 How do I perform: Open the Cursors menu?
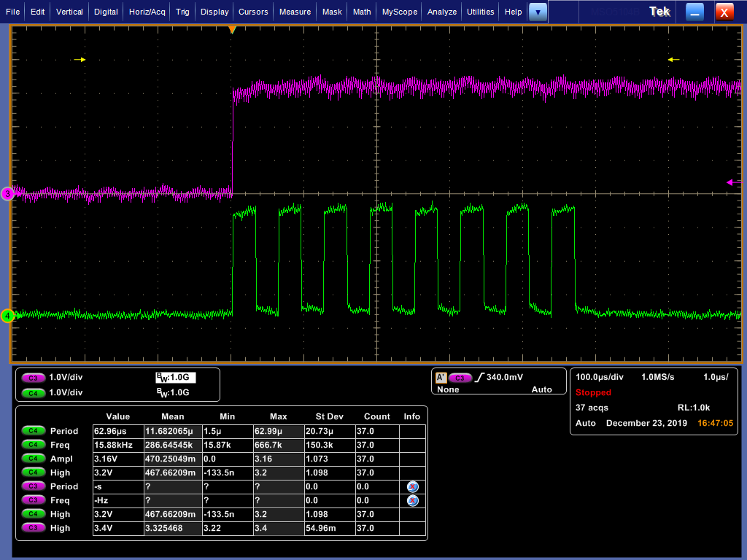coord(253,12)
